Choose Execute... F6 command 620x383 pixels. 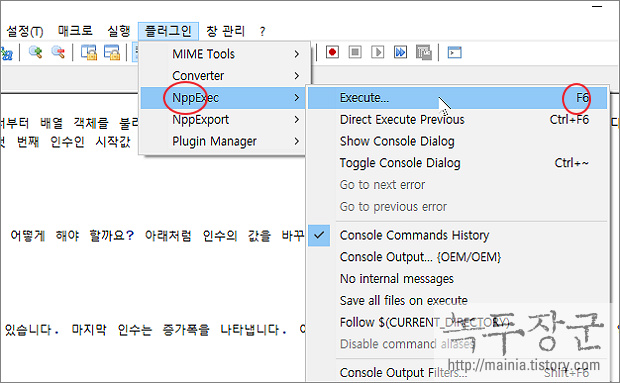coord(457,98)
